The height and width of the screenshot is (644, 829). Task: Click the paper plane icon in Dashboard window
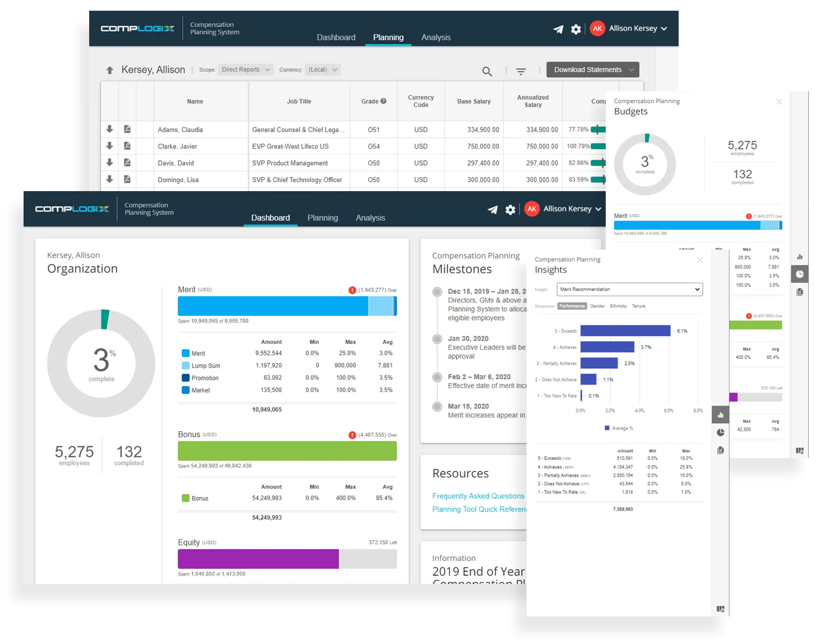[492, 210]
